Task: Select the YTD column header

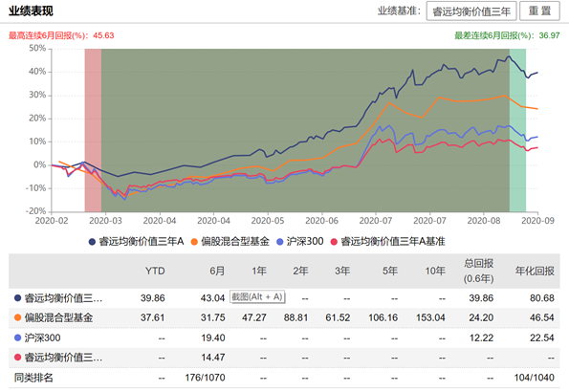Action: pos(155,272)
